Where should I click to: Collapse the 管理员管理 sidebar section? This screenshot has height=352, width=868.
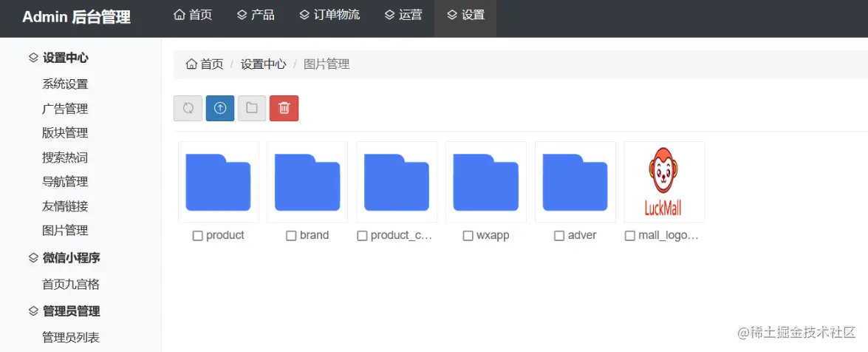[65, 311]
